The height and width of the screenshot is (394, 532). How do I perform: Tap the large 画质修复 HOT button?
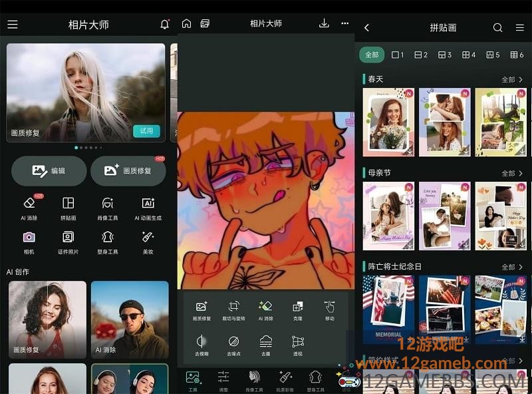coord(128,171)
